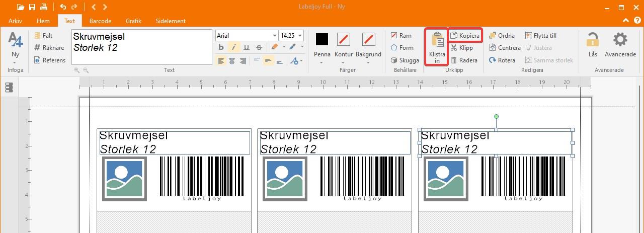The image size is (644, 233).
Task: Switch to the Barcode tab
Action: (x=100, y=21)
